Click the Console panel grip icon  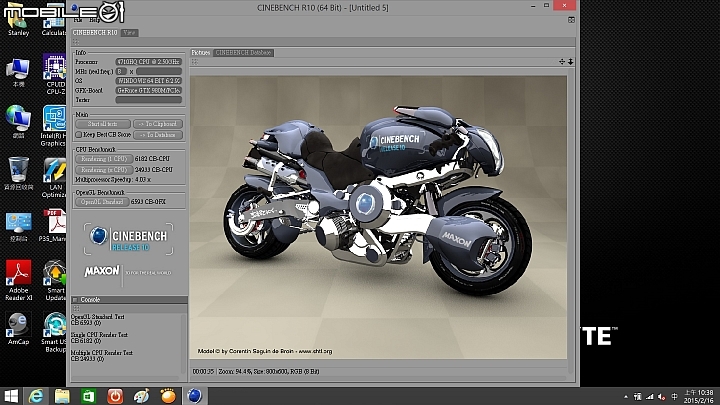tap(77, 309)
